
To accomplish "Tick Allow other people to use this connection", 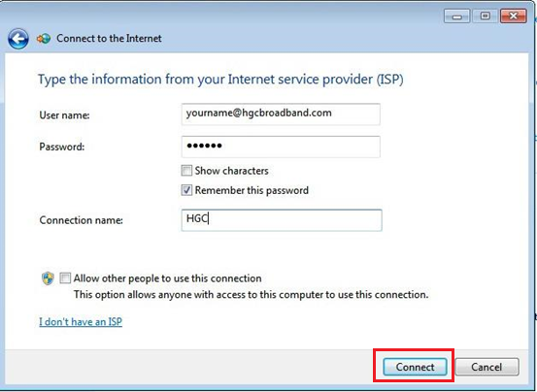I will pos(65,278).
